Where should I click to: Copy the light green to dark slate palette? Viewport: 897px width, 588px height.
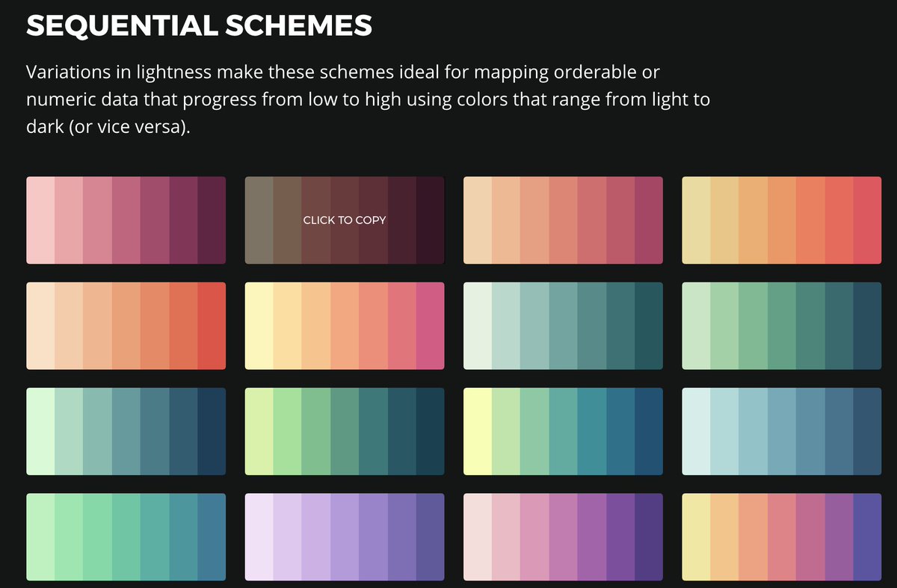(x=782, y=326)
